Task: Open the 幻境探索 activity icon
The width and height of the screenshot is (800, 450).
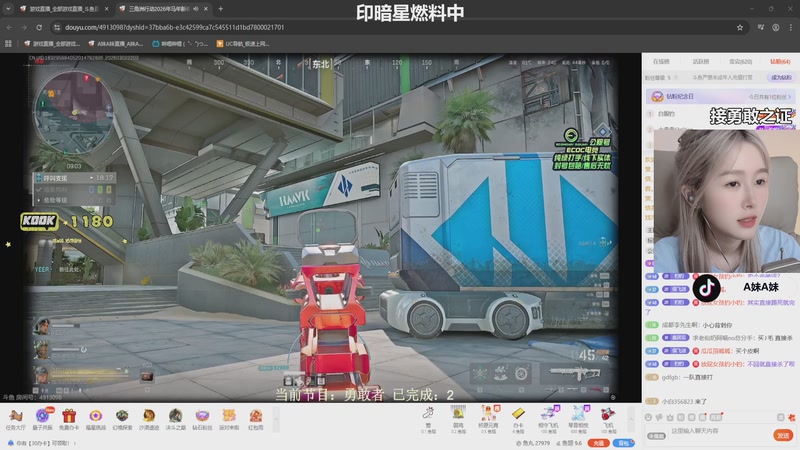Action: 122,419
